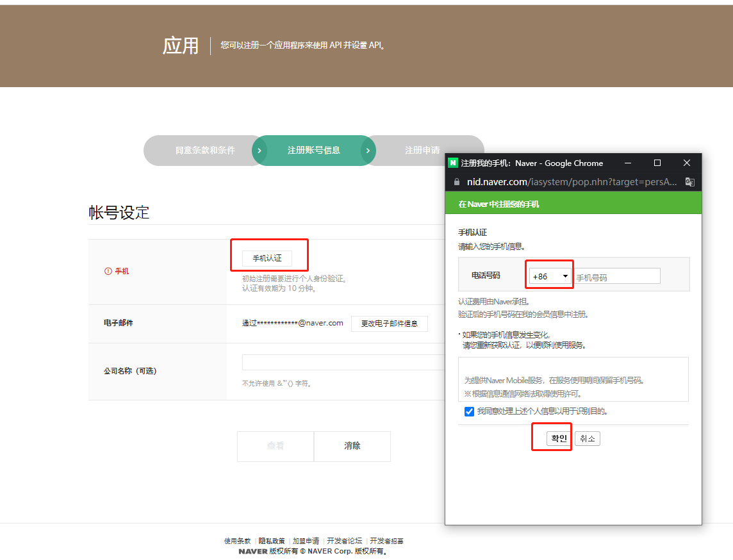The height and width of the screenshot is (560, 733).
Task: Confirm with the 확인 button
Action: pyautogui.click(x=559, y=438)
